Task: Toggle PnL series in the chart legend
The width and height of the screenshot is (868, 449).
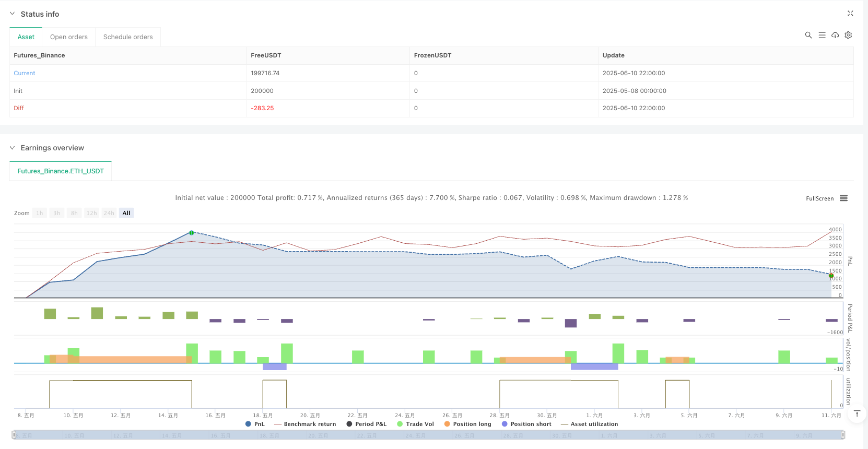Action: [x=255, y=424]
